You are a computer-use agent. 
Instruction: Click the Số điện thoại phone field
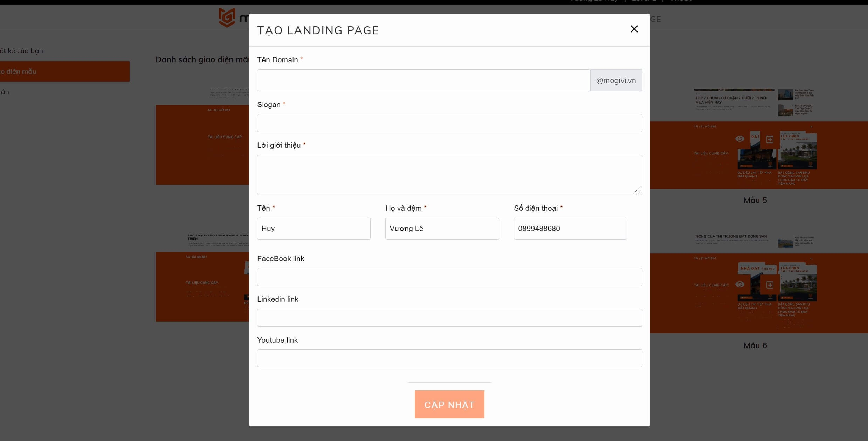point(570,229)
